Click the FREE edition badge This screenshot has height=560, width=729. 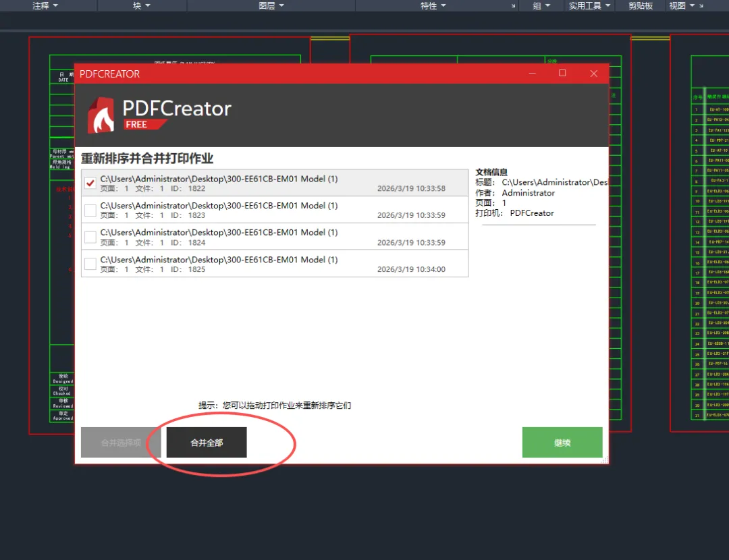(x=144, y=124)
